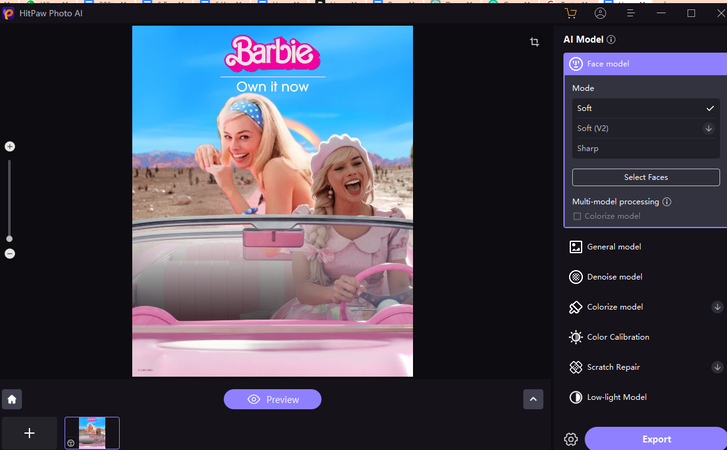The image size is (727, 450).
Task: Click the crop tool icon
Action: pos(535,42)
